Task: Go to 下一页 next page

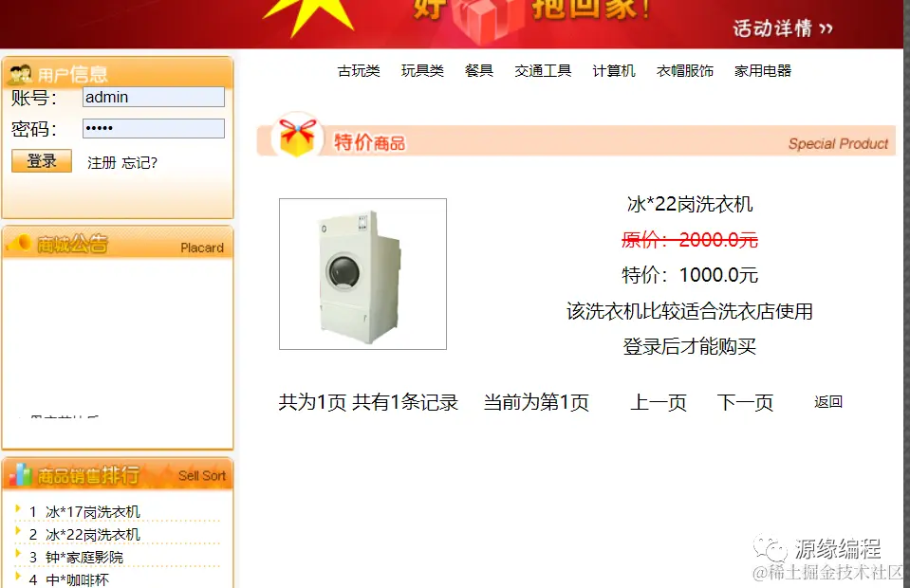Action: tap(745, 402)
